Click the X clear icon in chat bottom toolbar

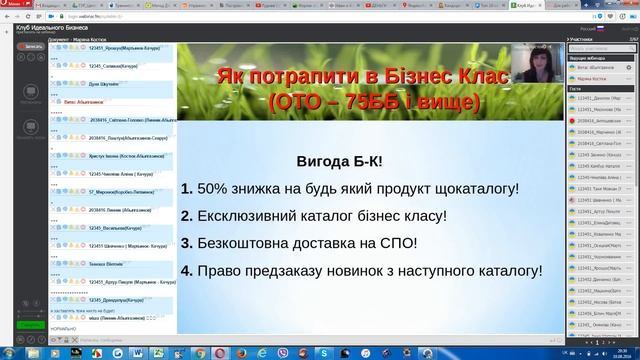point(75,340)
